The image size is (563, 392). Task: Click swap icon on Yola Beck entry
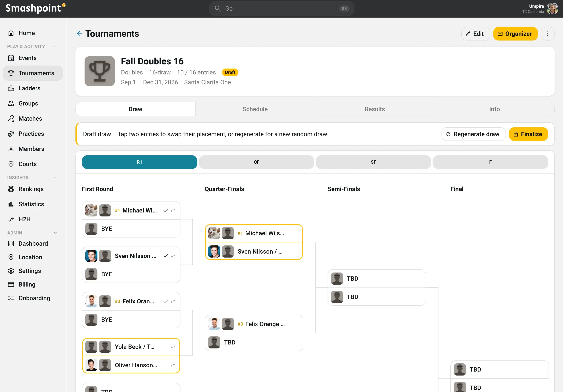coord(173,347)
